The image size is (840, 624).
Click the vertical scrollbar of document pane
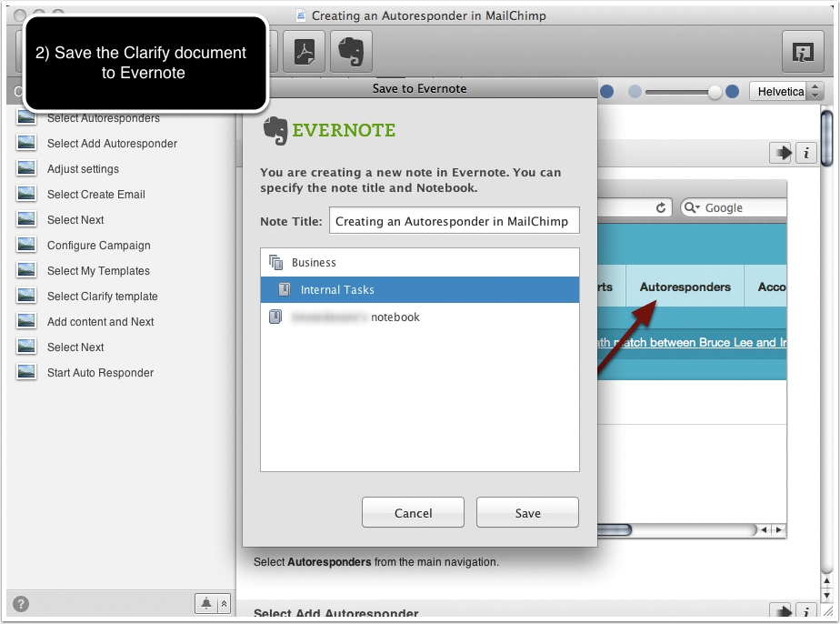827,139
